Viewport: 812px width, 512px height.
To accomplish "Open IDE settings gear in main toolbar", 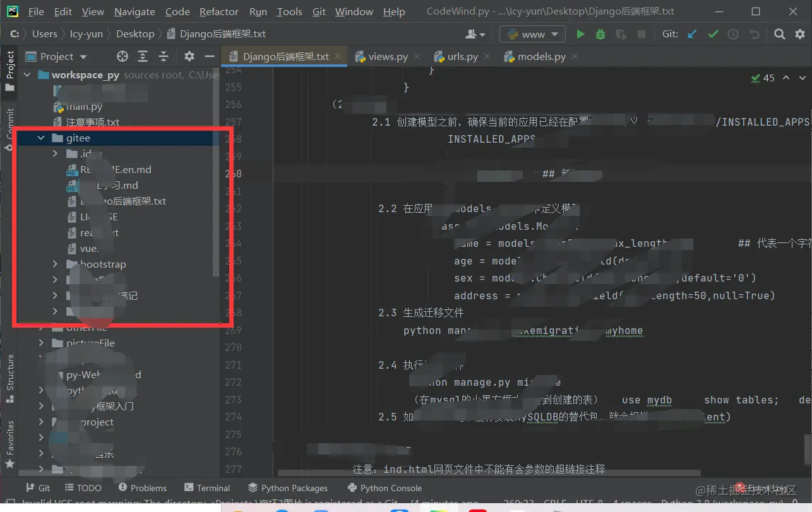I will click(x=799, y=34).
